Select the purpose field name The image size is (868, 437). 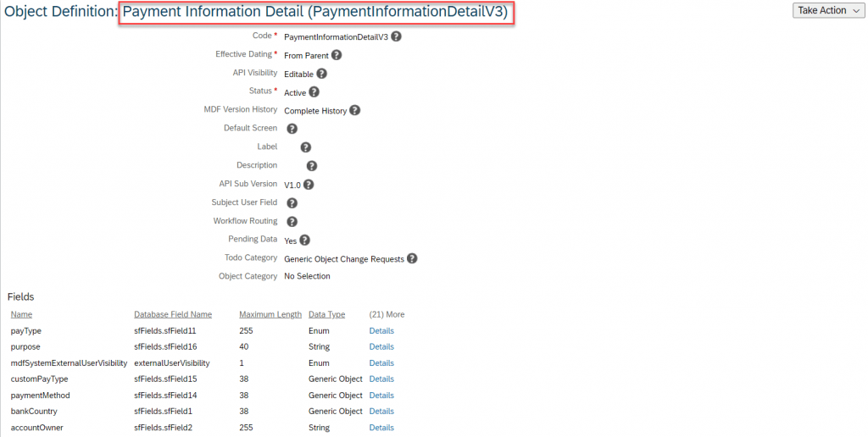tap(25, 347)
